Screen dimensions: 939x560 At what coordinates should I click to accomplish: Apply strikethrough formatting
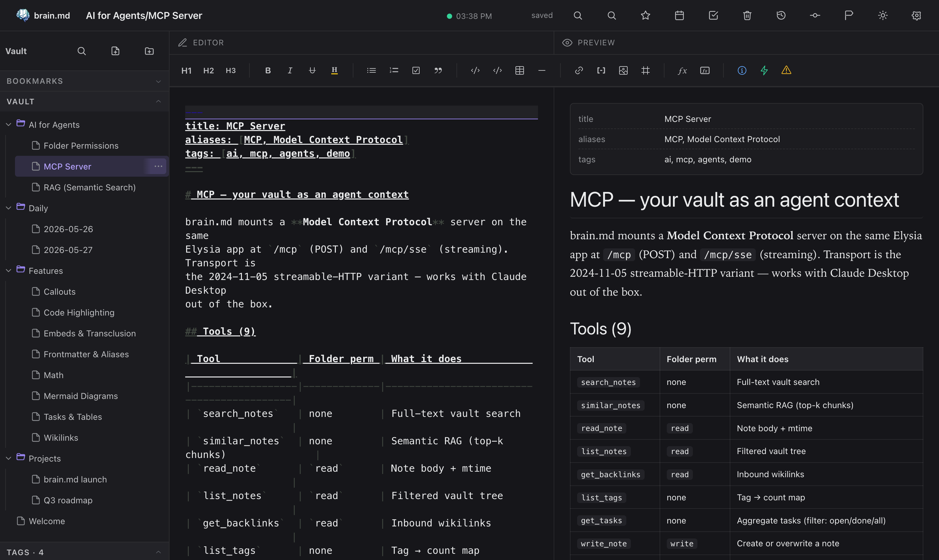pos(312,70)
